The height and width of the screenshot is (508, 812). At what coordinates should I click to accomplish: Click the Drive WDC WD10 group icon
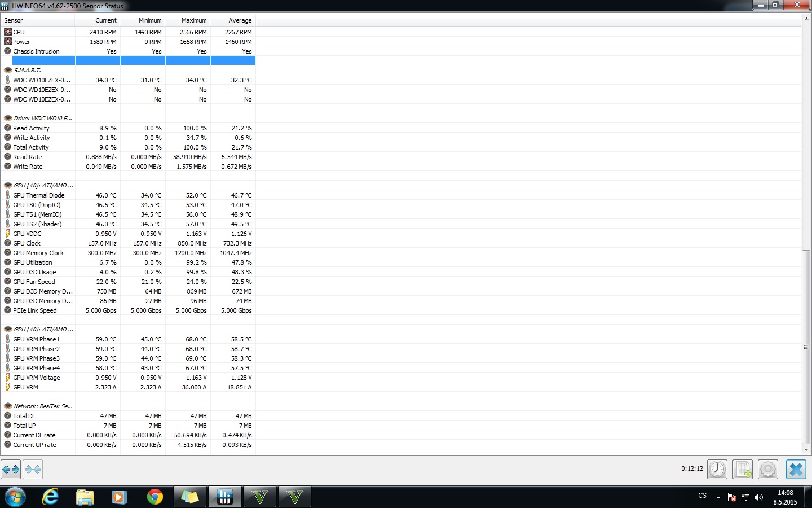[x=8, y=119]
